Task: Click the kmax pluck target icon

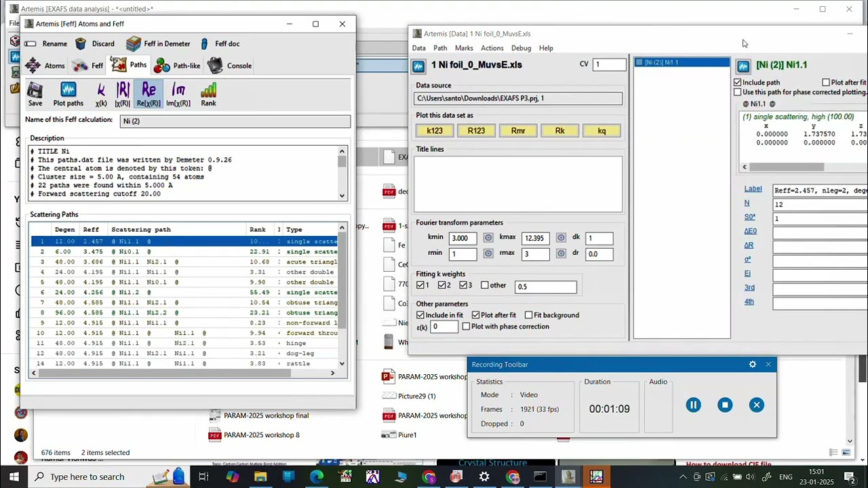Action: click(x=561, y=238)
